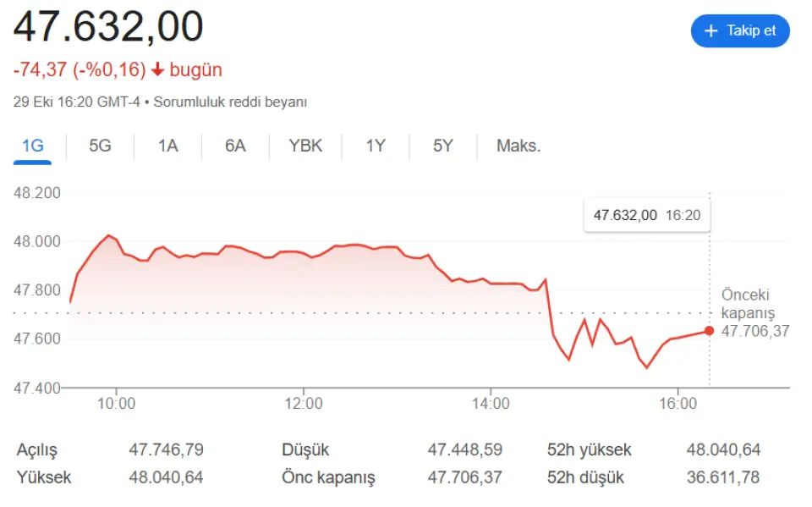Click the red endpoint dot on the chart line

pos(709,331)
